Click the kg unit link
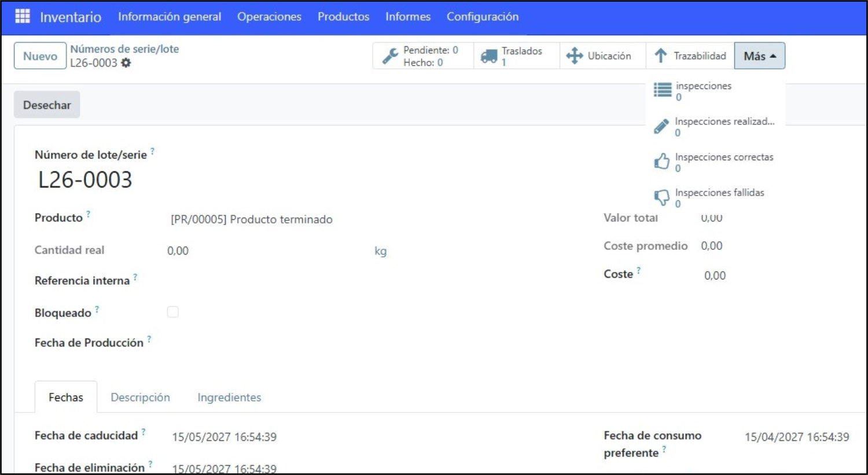 tap(380, 251)
